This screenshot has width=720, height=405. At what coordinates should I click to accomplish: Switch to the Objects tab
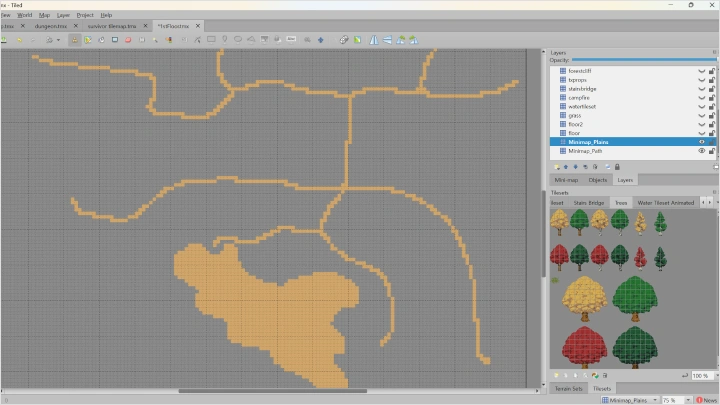click(598, 180)
